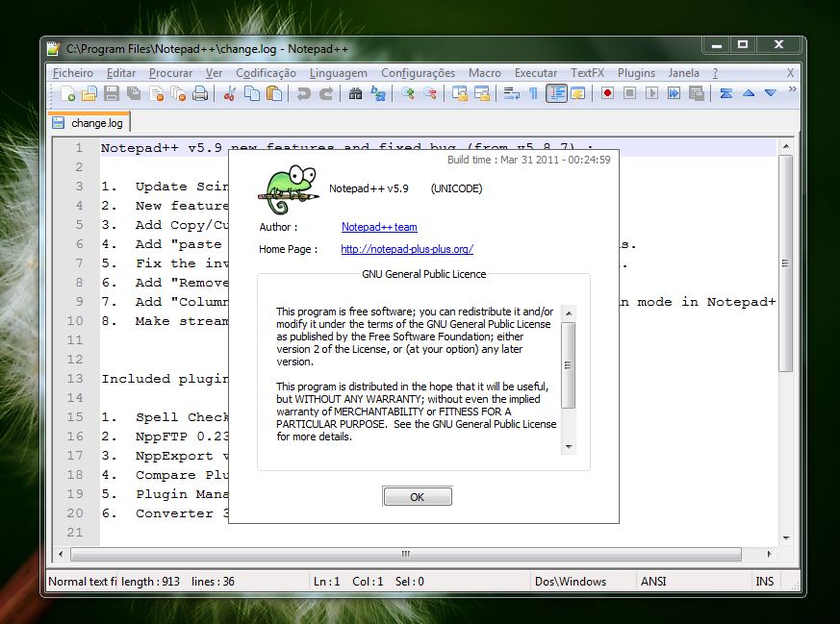
Task: Click the Synchronize Horizontal Scrolling icon
Action: coord(481,94)
